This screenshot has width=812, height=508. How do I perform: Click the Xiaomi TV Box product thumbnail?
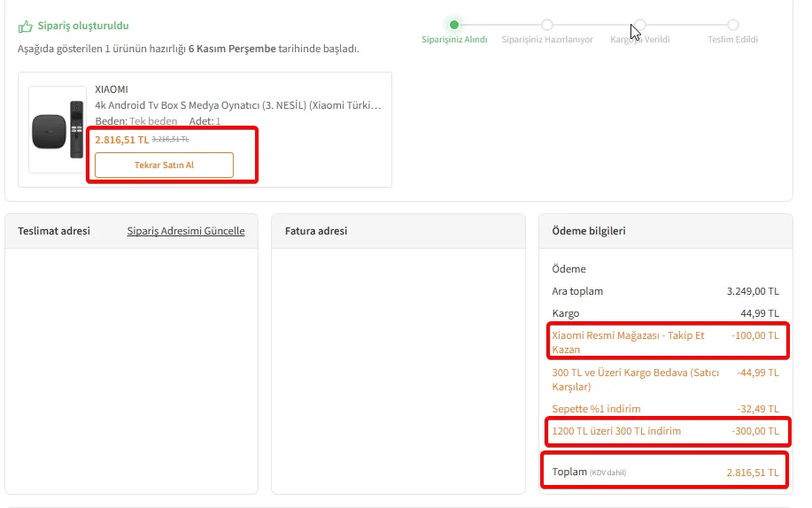(x=58, y=129)
